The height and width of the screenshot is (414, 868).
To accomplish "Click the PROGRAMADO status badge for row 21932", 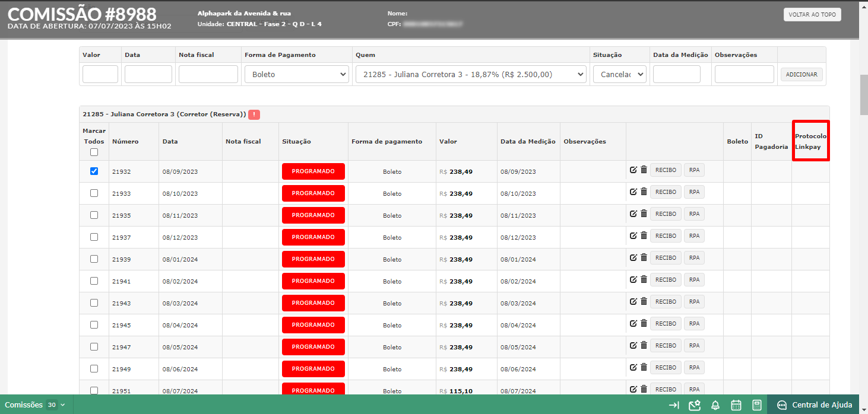I will [313, 171].
